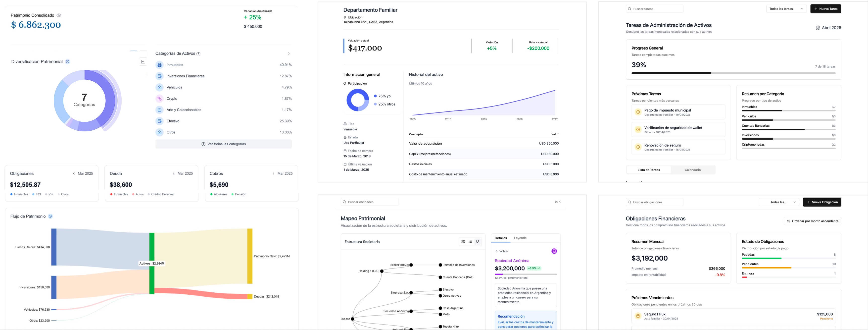This screenshot has height=330, width=868.
Task: Click the Inmuebles category building icon
Action: 159,65
